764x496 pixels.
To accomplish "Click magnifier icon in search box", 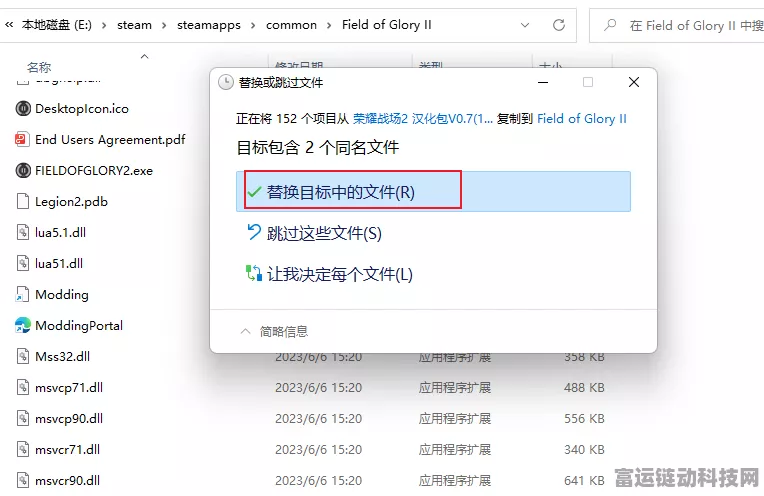I will (610, 25).
